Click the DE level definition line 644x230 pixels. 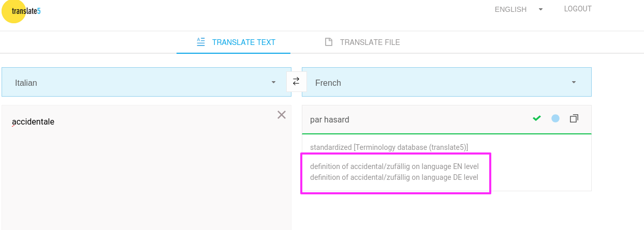(x=394, y=177)
